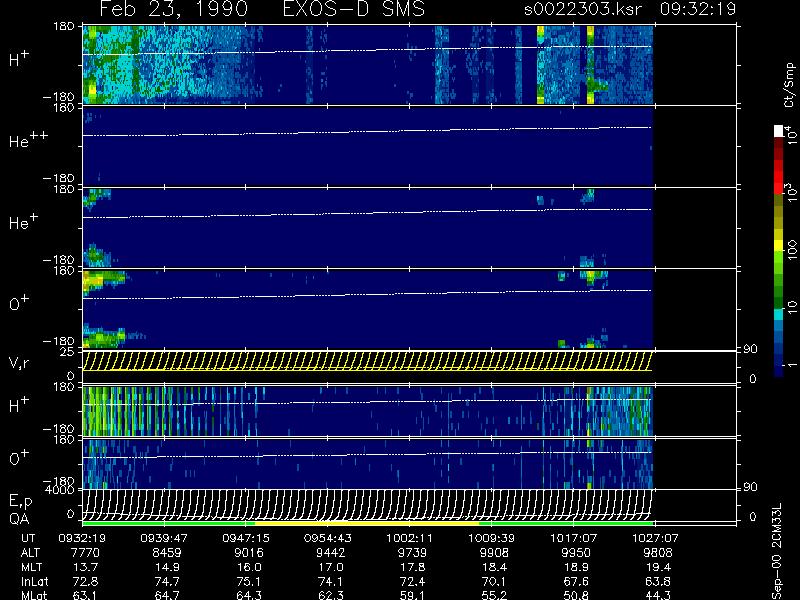This screenshot has width=800, height=600.
Task: Click the 'V,r' panel label
Action: [19, 363]
